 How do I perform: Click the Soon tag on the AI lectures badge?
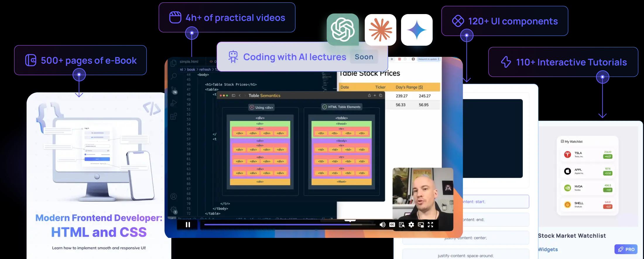(364, 57)
